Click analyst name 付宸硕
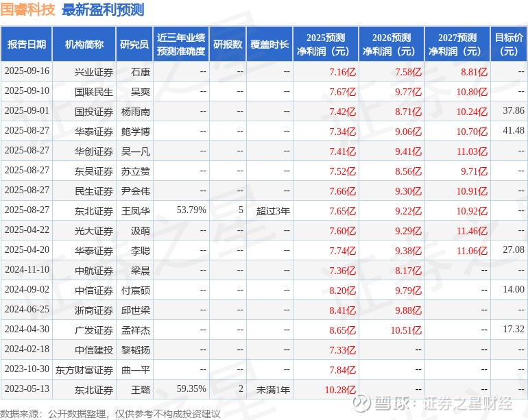The image size is (528, 420). tap(135, 291)
